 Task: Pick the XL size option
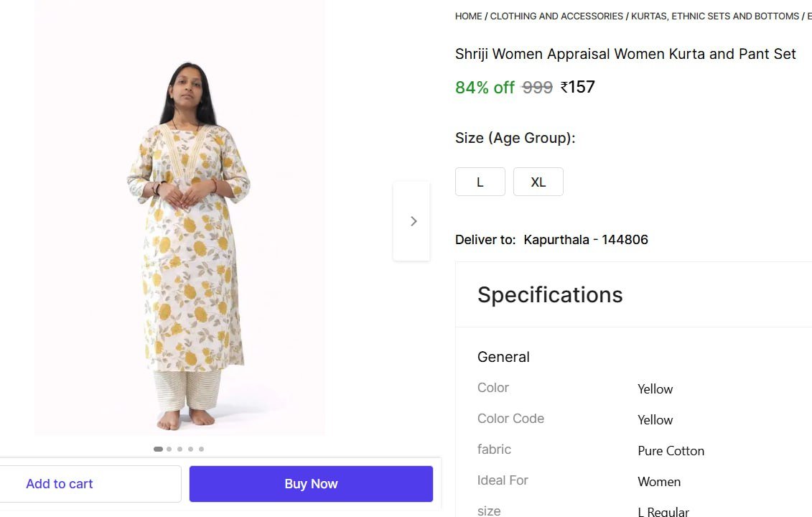538,182
